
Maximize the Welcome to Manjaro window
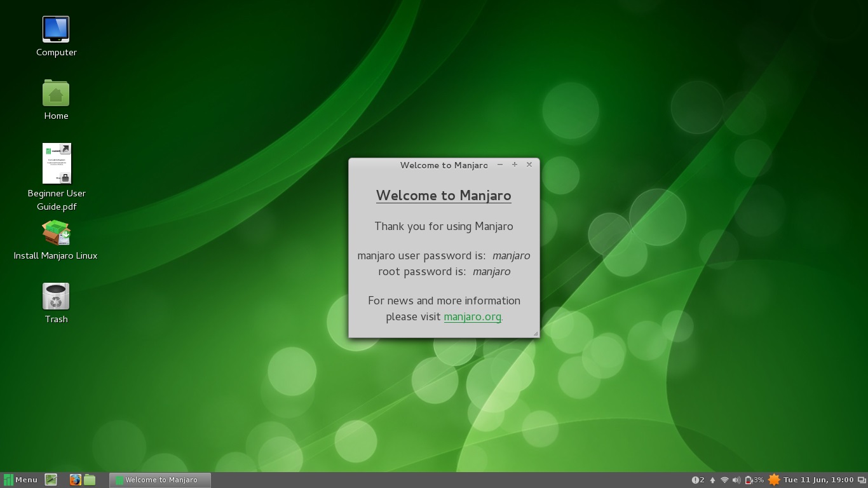(515, 165)
